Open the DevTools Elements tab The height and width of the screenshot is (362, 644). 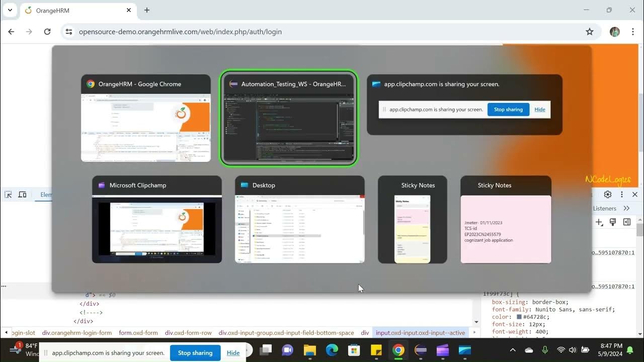point(46,195)
